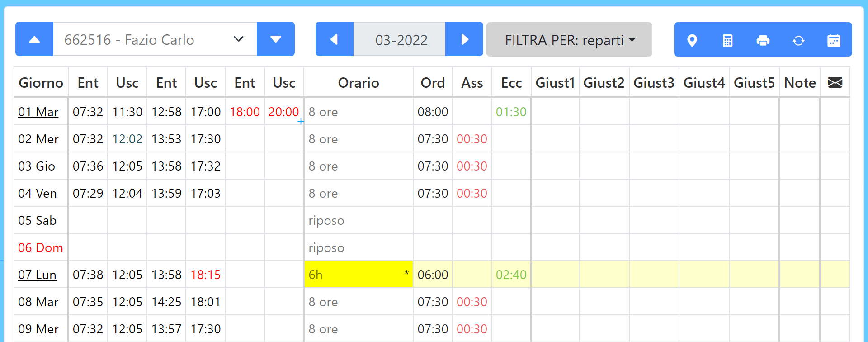Click the envelope column header icon
This screenshot has height=342, width=868.
coord(835,82)
